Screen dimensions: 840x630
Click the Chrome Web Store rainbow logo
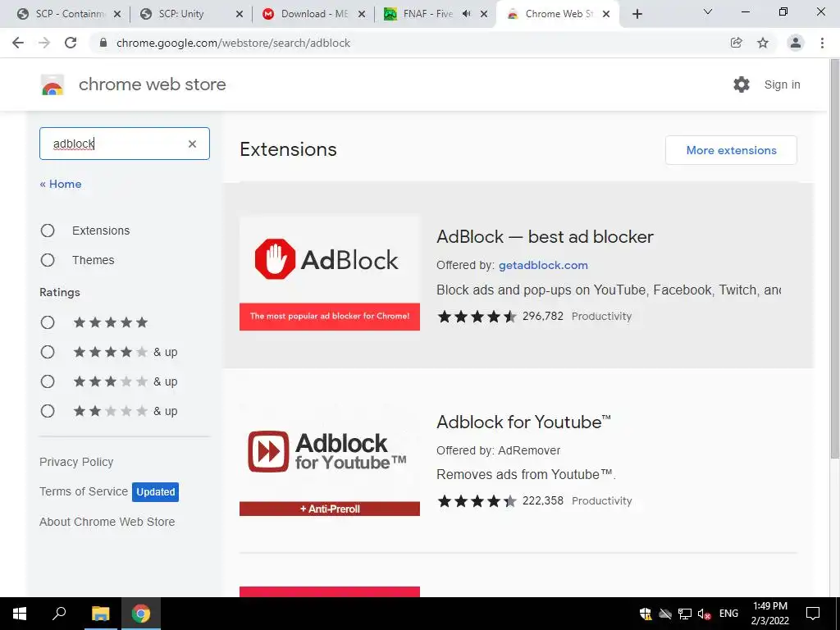52,84
